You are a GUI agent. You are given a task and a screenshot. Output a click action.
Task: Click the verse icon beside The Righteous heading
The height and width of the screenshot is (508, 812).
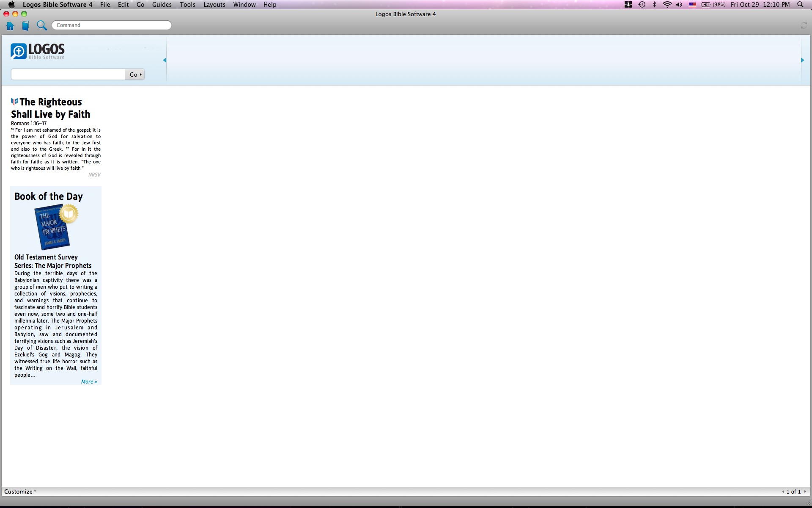[15, 102]
